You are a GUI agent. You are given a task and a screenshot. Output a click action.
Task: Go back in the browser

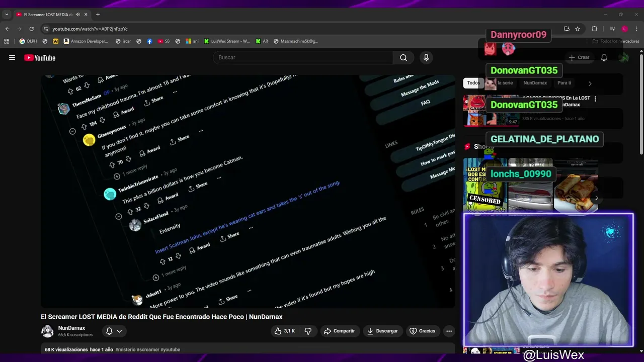(x=7, y=29)
